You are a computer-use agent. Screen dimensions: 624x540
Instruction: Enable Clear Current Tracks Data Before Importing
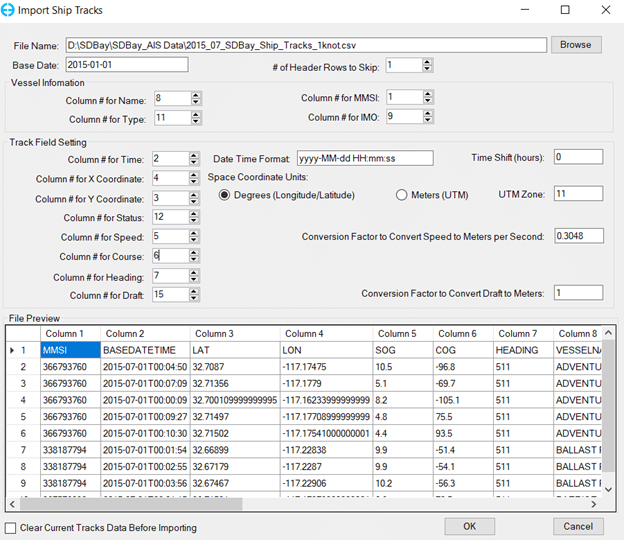pos(11,527)
